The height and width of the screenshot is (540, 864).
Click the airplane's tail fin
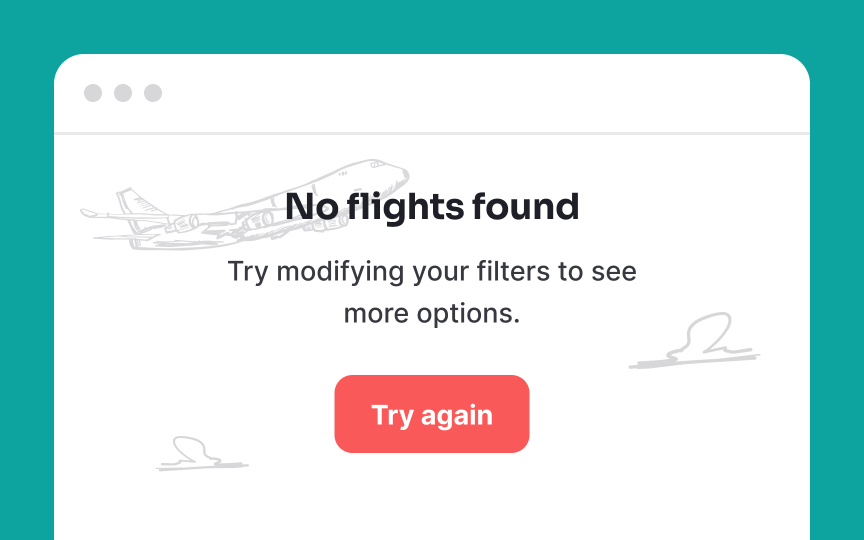[x=137, y=202]
